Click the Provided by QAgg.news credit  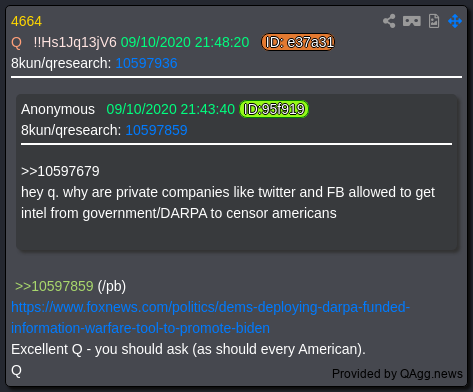tap(397, 374)
